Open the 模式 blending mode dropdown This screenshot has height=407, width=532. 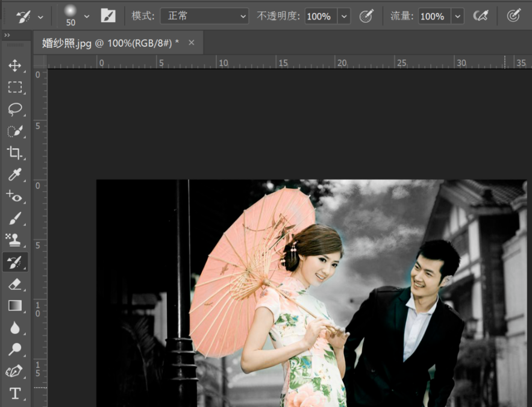[204, 16]
